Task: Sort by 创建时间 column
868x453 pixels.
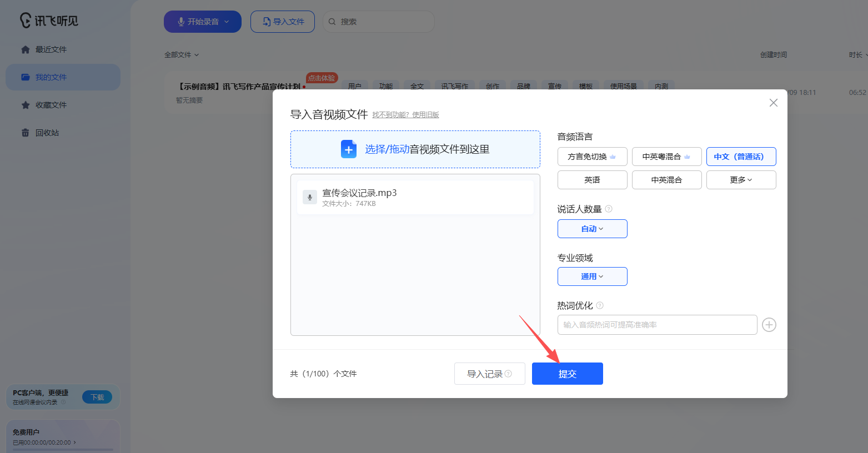Action: (x=773, y=54)
